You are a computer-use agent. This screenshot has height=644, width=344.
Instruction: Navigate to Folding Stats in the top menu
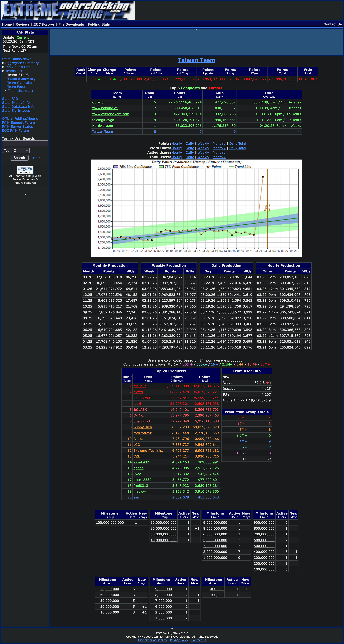[99, 24]
